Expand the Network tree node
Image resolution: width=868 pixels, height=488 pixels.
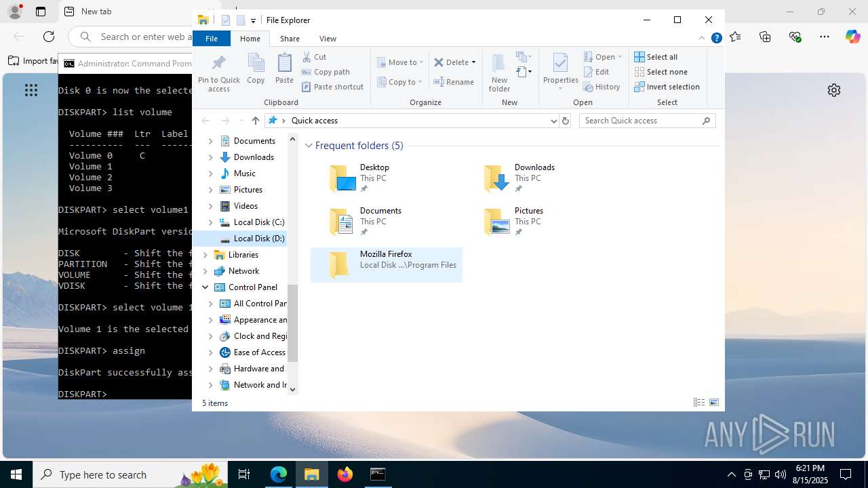pos(205,271)
